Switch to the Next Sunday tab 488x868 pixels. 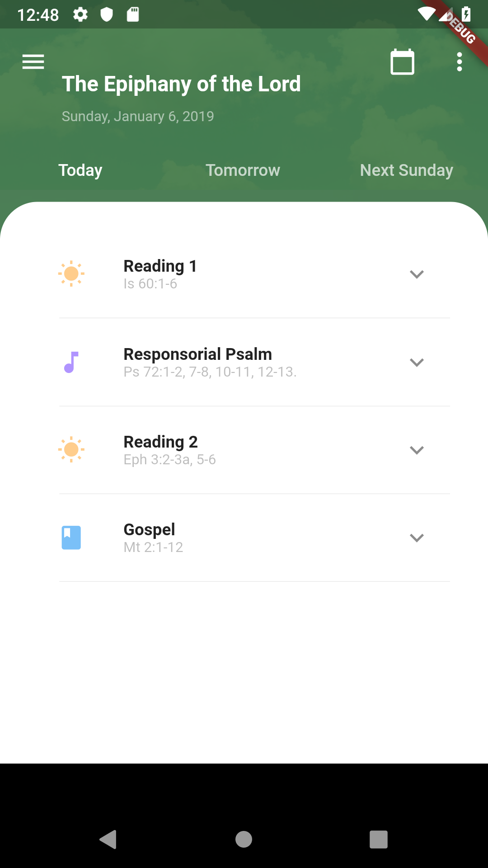(x=406, y=170)
